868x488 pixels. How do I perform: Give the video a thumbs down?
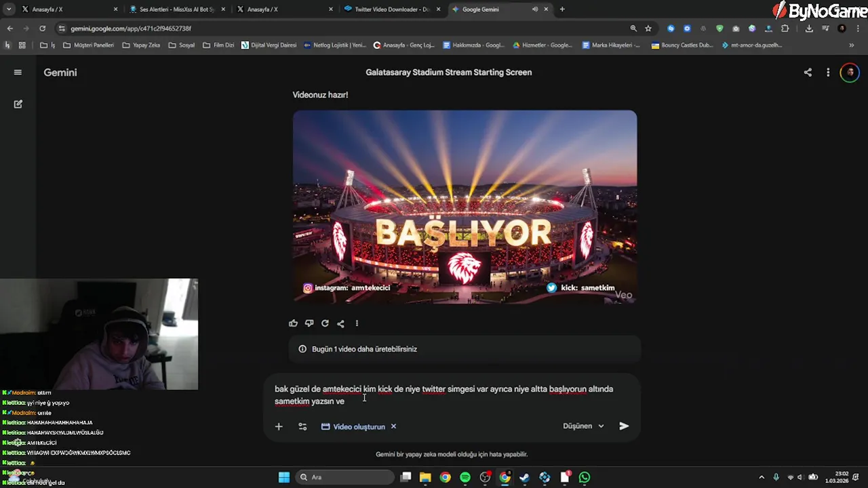309,323
